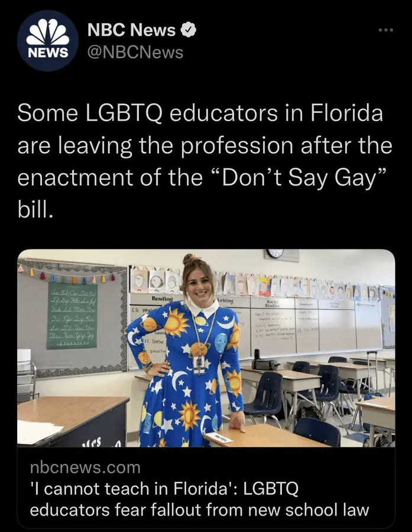
Task: Select the tweet text about LGBTQ educators
Action: click(205, 161)
